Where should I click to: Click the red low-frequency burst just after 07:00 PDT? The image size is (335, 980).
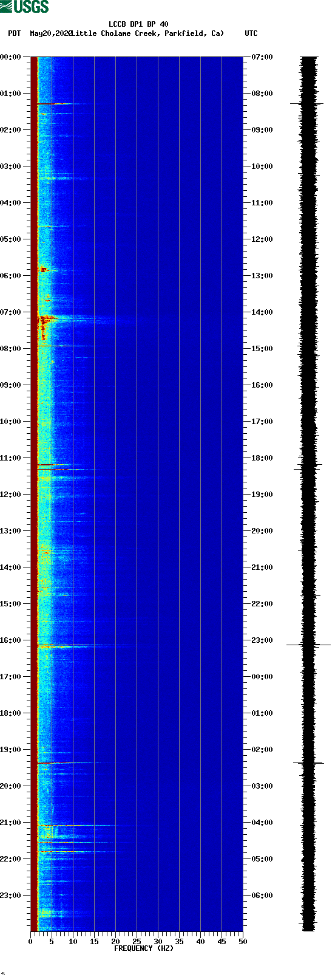(x=47, y=318)
